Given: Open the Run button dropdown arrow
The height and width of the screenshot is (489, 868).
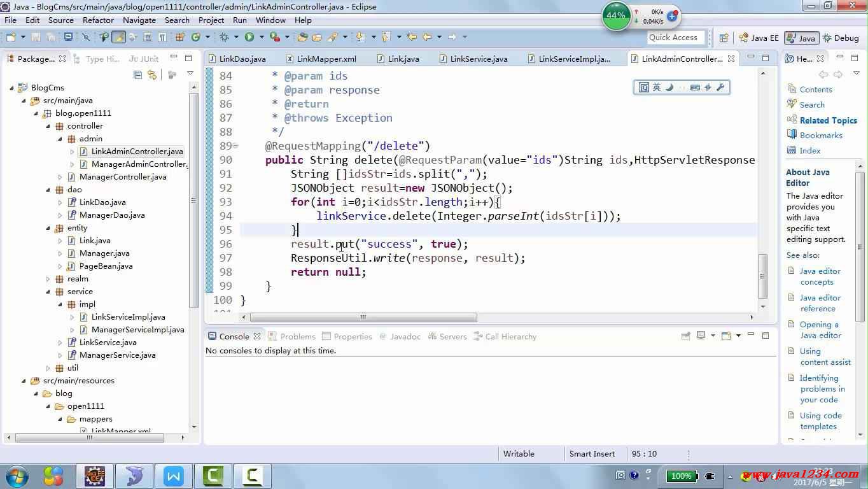Looking at the screenshot, I should (x=262, y=38).
